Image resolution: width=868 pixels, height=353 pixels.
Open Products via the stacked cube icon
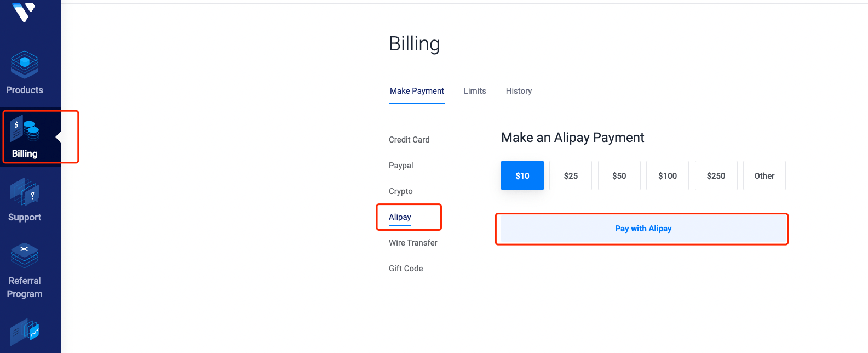(25, 65)
